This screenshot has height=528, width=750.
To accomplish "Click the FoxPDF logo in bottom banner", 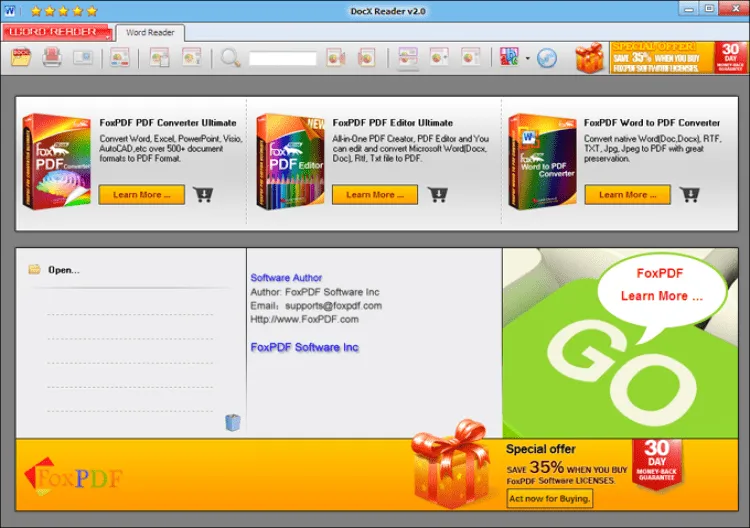I will (x=73, y=477).
